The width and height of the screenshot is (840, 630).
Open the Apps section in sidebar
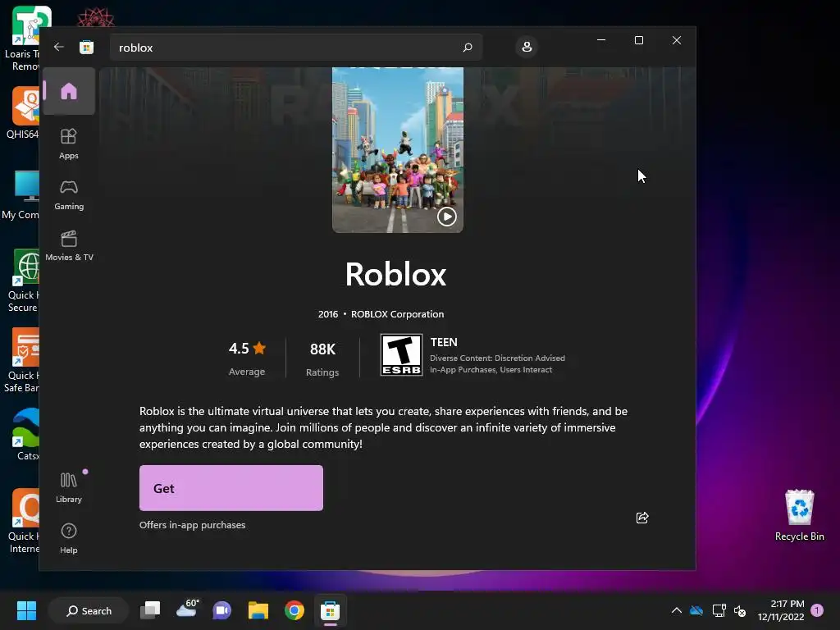[69, 144]
